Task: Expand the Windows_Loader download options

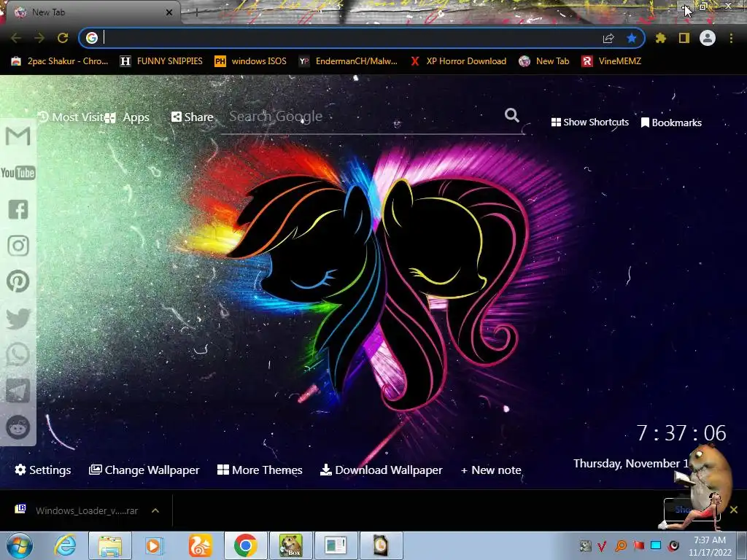Action: click(x=155, y=510)
